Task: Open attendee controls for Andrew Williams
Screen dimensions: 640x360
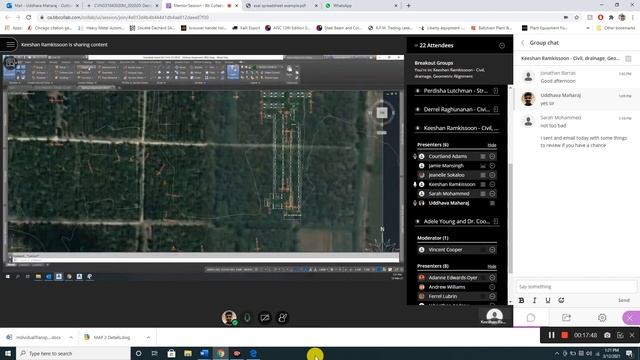Action: click(x=492, y=287)
